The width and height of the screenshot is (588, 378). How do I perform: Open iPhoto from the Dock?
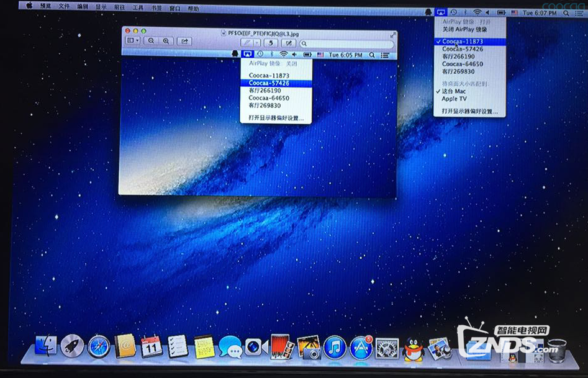[309, 348]
